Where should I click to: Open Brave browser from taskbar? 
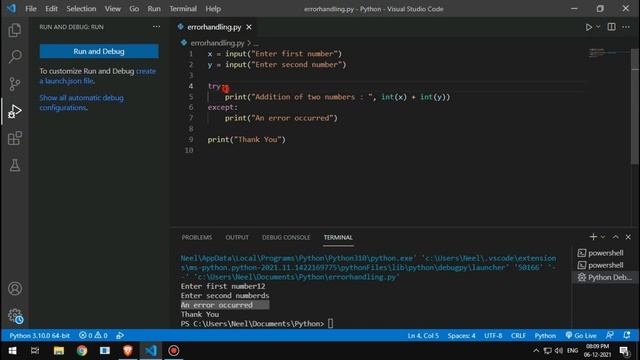[128, 351]
